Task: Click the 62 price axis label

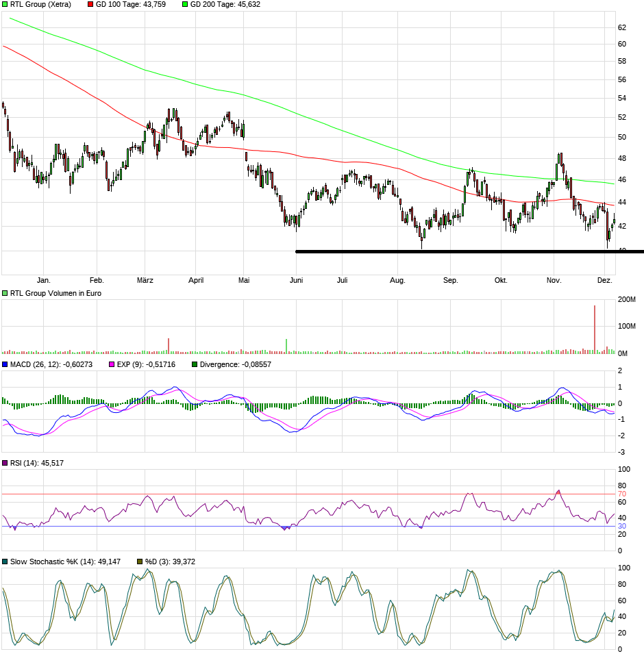Action: click(x=622, y=27)
